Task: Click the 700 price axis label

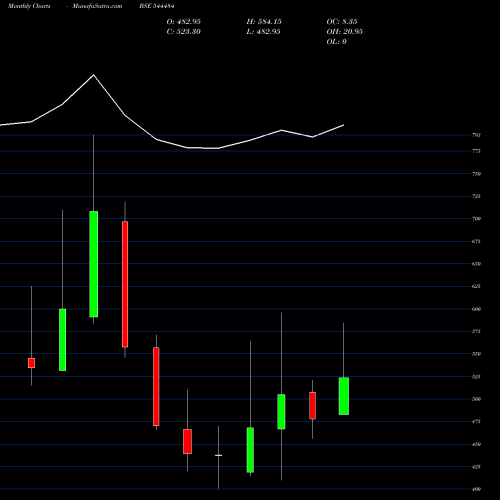Action: pos(476,219)
